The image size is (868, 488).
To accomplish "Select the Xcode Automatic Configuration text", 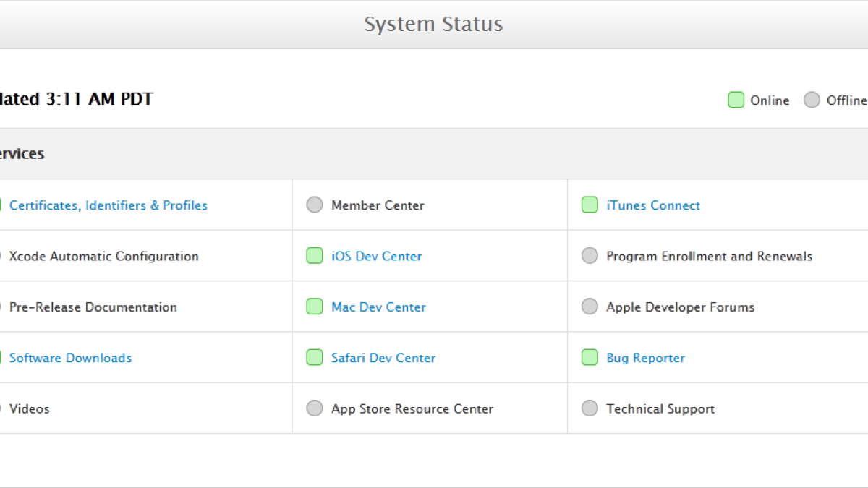I will (x=103, y=256).
